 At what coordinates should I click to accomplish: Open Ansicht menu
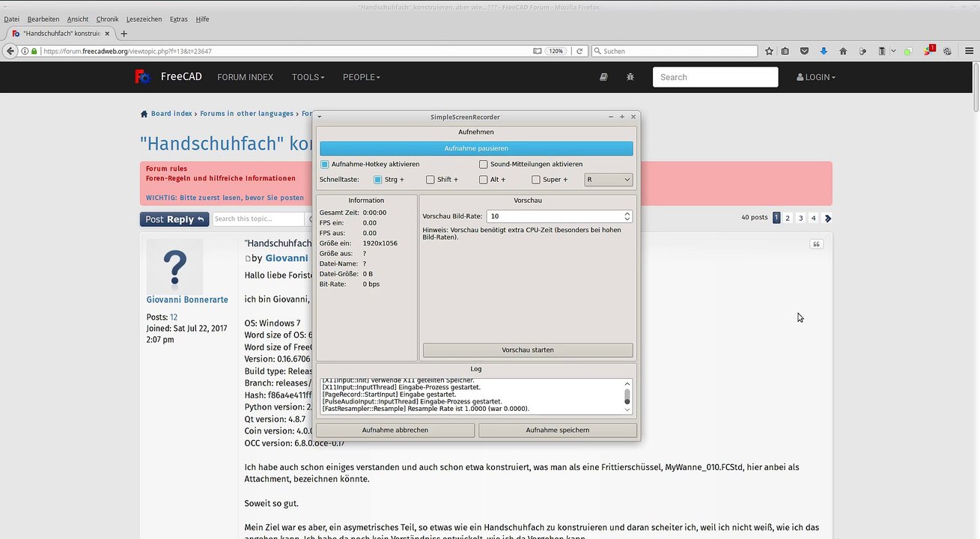pyautogui.click(x=77, y=19)
